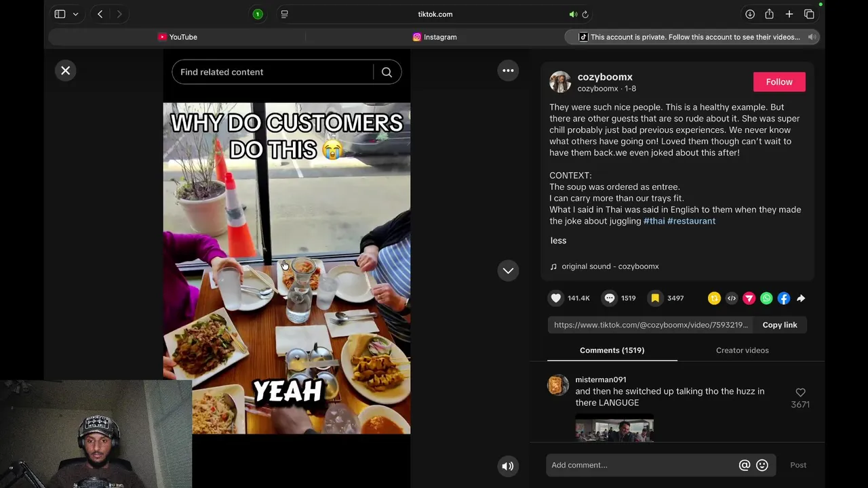Toggle video sound with speaker button
Viewport: 868px width, 488px height.
click(507, 466)
